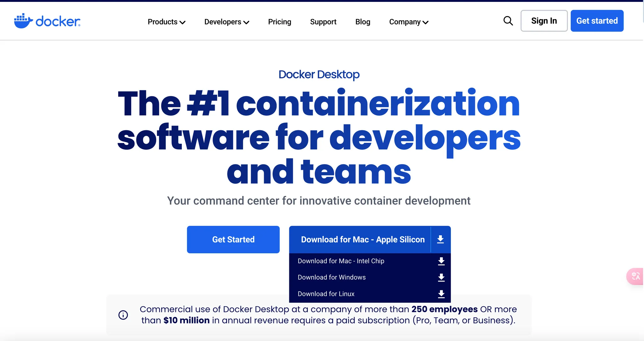This screenshot has width=644, height=341.
Task: Open search with the magnifier icon
Action: tap(508, 21)
